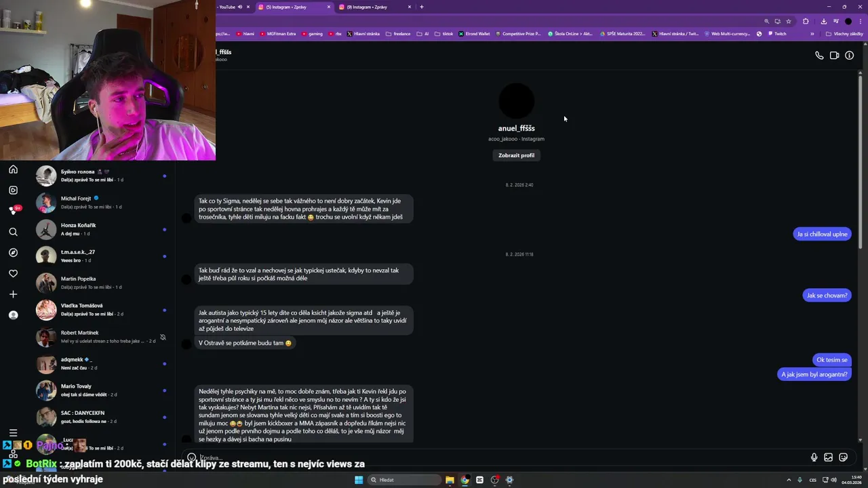
Task: Open browser downloads icon
Action: [823, 21]
